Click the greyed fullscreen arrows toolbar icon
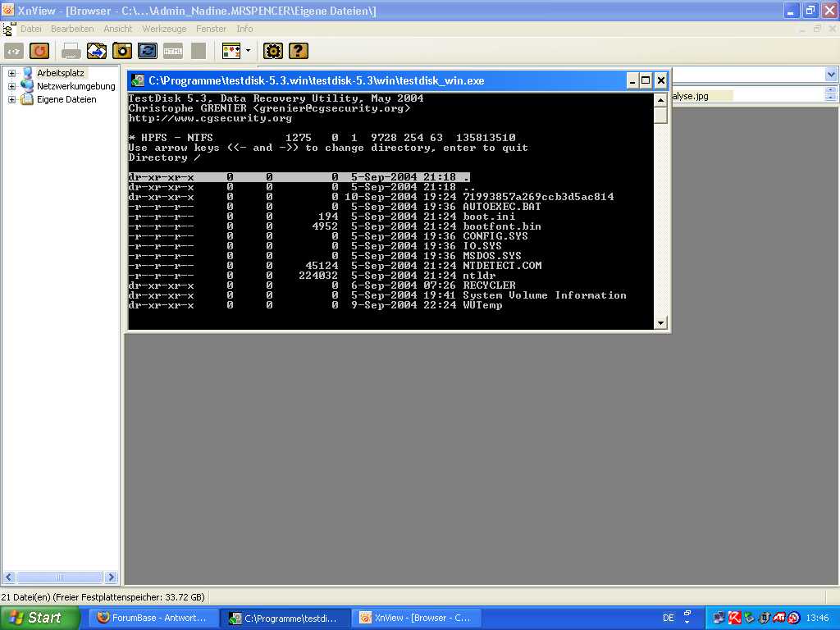Image resolution: width=840 pixels, height=630 pixels. coord(14,51)
